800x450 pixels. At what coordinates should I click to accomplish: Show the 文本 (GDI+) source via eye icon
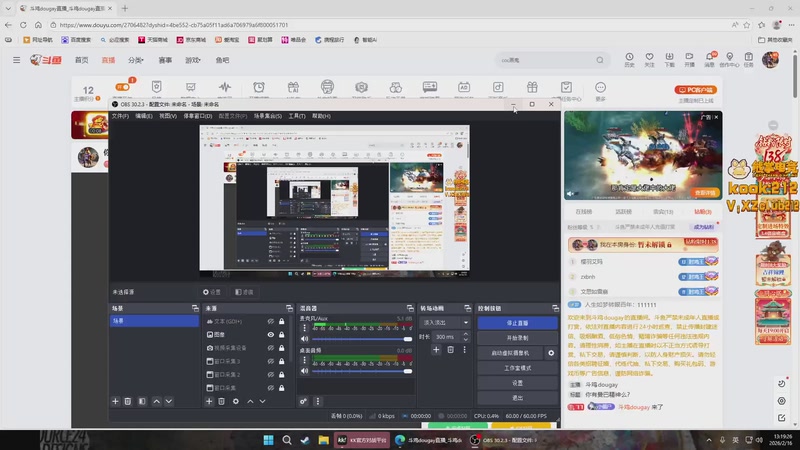click(x=271, y=321)
